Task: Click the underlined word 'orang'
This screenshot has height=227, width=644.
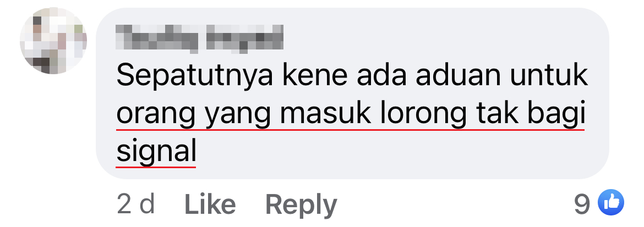Action: 156,116
